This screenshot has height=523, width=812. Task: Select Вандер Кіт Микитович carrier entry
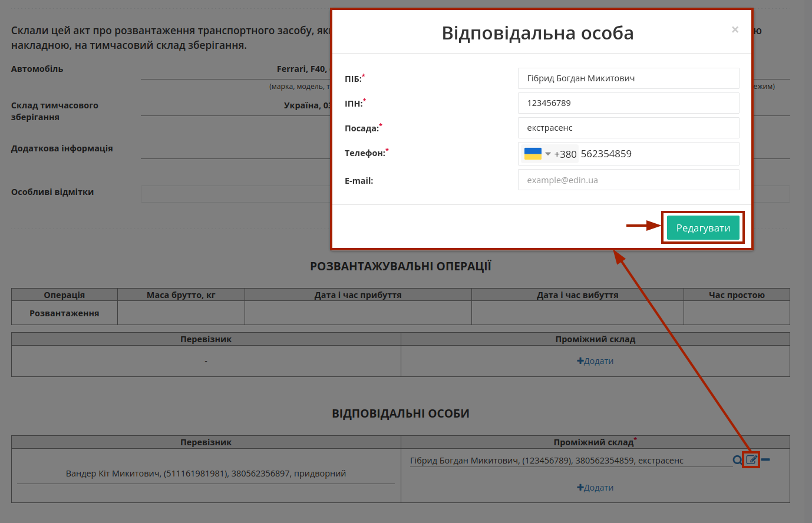206,474
